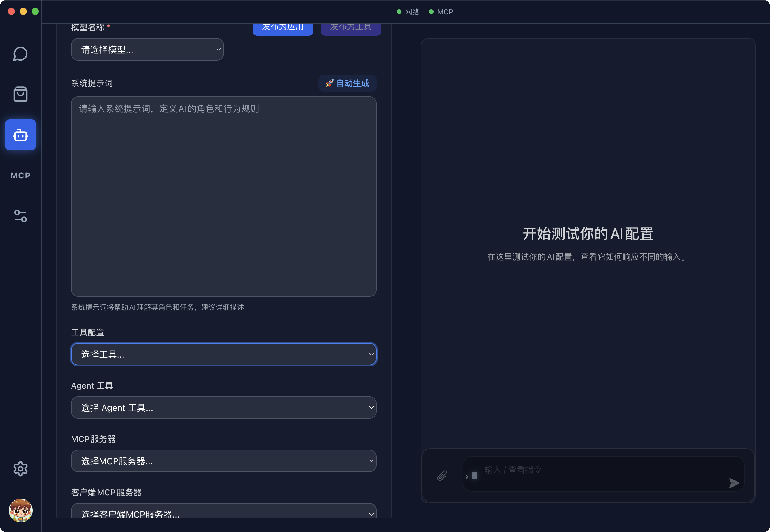Open the MCP sidebar tab
Image resolution: width=770 pixels, height=532 pixels.
click(20, 176)
